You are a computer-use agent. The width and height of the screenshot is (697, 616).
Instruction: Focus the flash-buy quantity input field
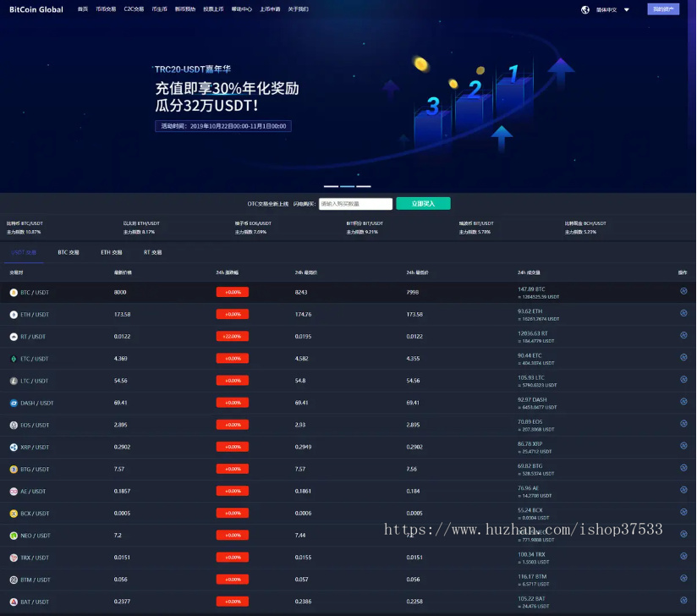355,204
